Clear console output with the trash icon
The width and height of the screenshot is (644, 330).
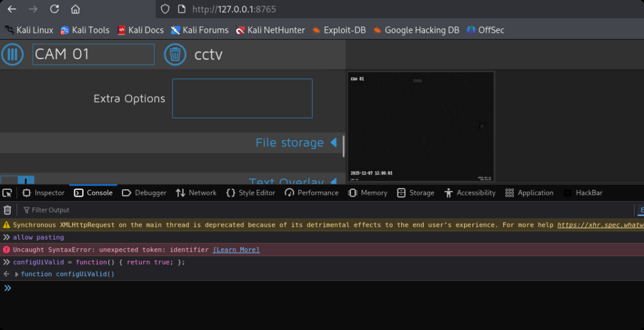click(x=8, y=210)
